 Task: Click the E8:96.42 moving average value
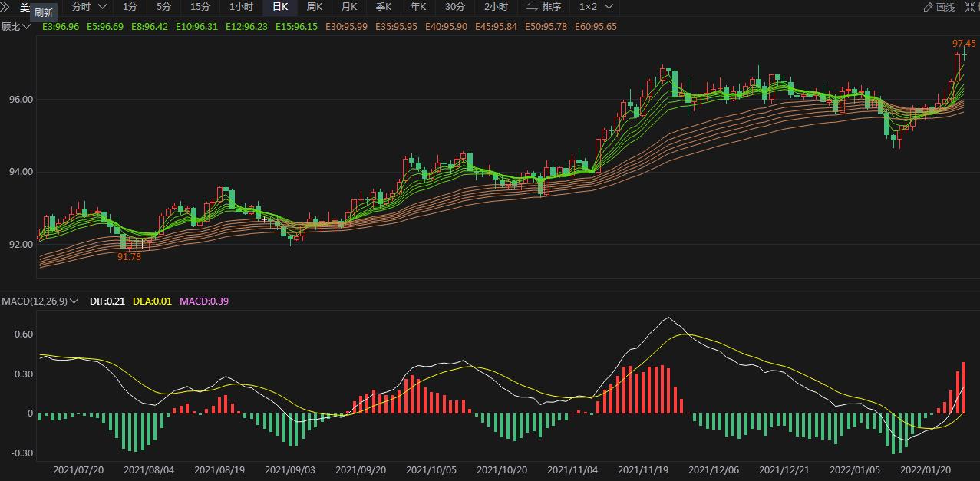tap(150, 26)
